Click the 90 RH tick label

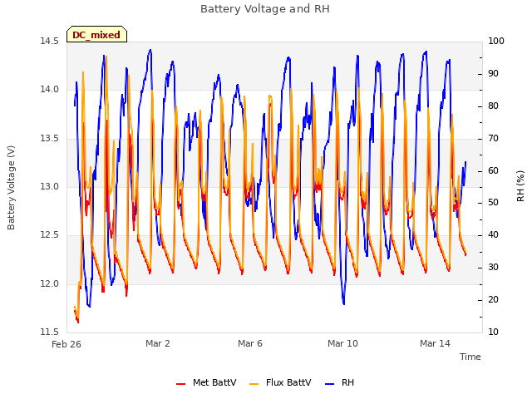coord(493,74)
